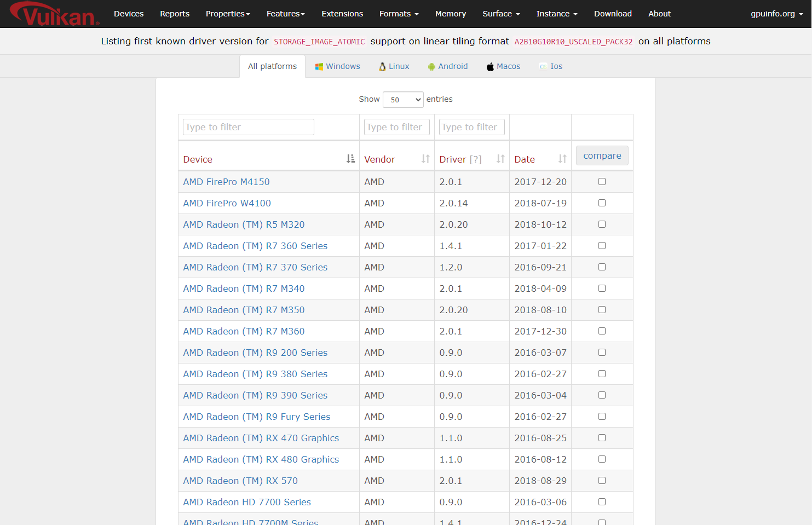Click the Driver help [?] link

click(475, 159)
